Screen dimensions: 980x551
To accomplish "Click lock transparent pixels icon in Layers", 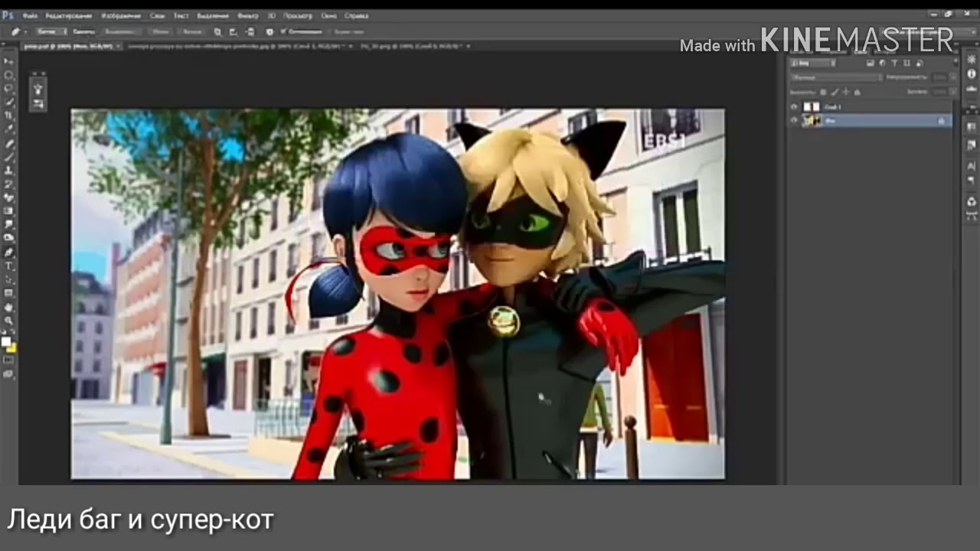I will 823,92.
